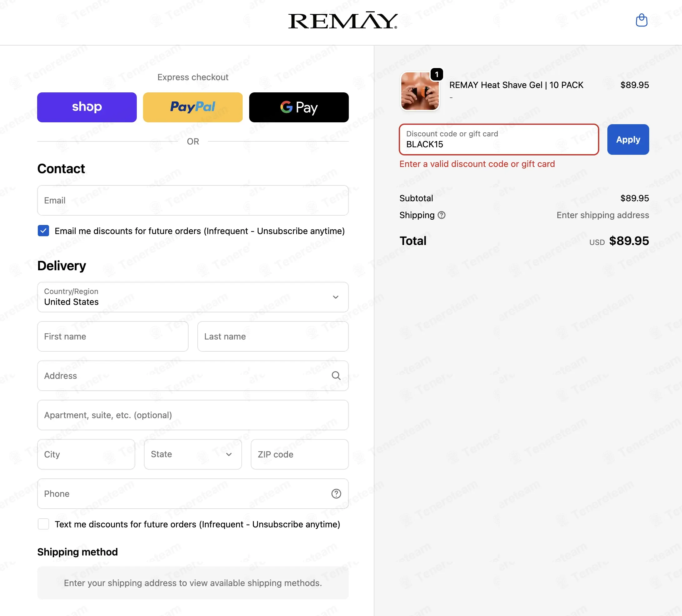Click the address search magnifier icon
Screen dimensions: 682x616
[x=336, y=376]
